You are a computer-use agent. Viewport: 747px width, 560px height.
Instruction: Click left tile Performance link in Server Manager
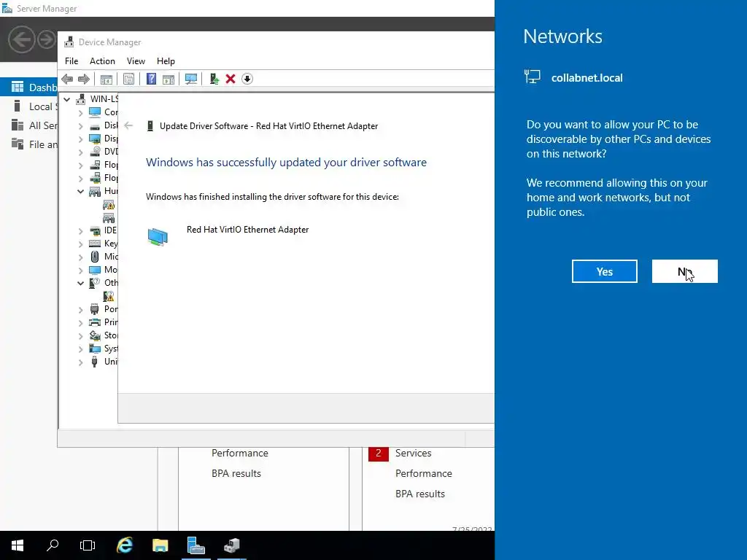click(239, 454)
